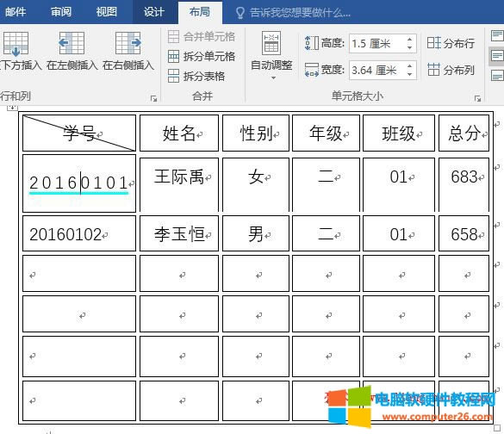Open the View (视图) tab
The image size is (504, 434).
(106, 12)
